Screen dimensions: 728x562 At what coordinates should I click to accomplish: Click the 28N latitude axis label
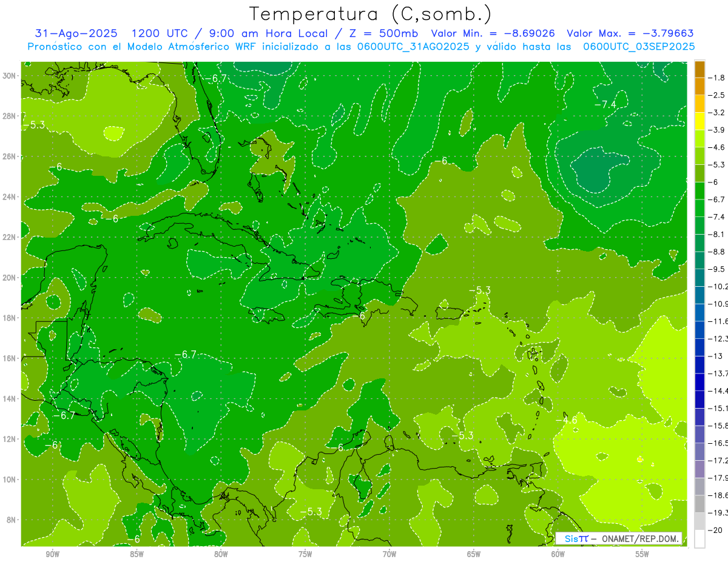[10, 116]
